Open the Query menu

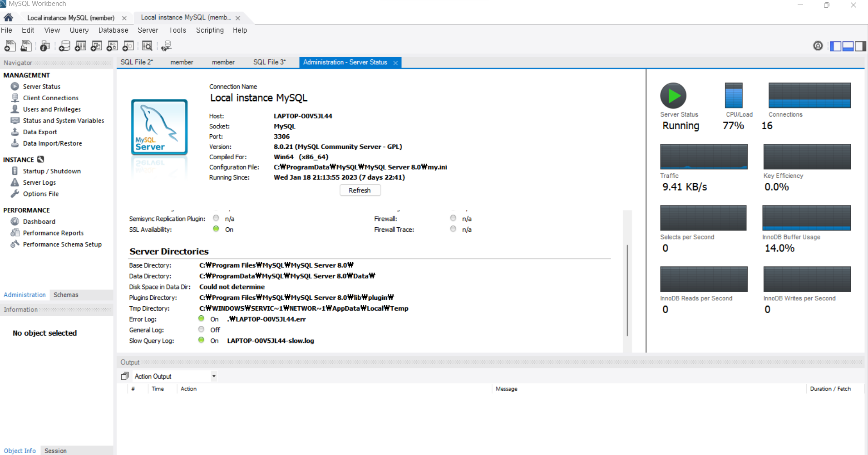click(x=79, y=30)
